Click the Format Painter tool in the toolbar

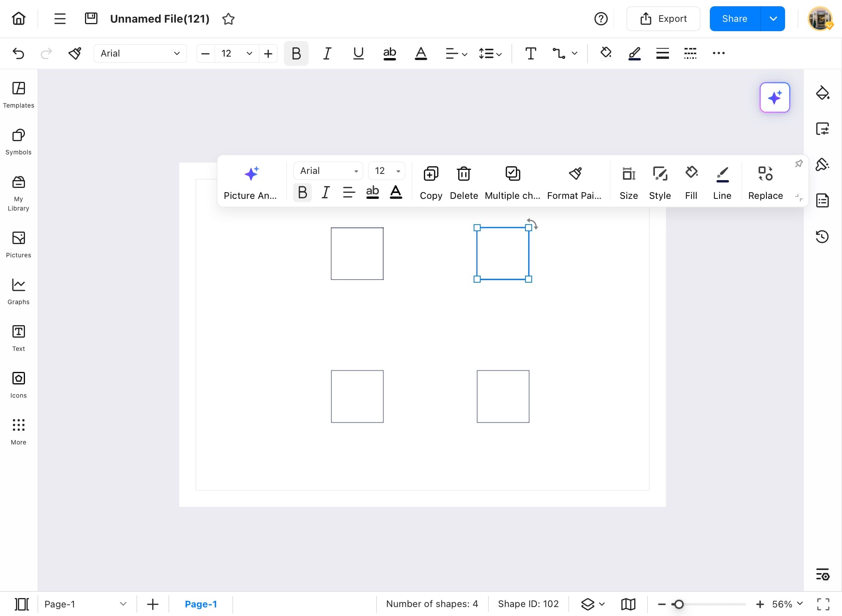[x=75, y=53]
